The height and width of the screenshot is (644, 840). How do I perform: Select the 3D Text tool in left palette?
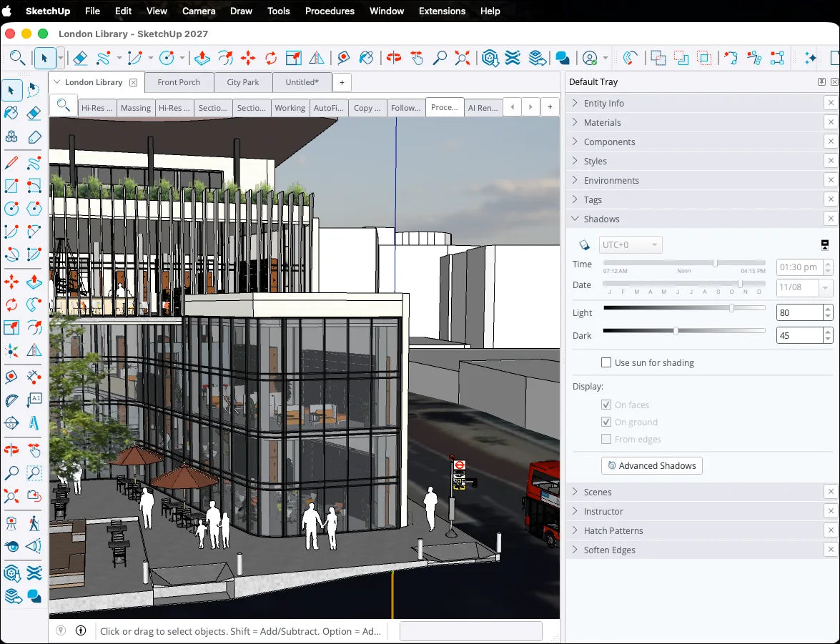34,423
